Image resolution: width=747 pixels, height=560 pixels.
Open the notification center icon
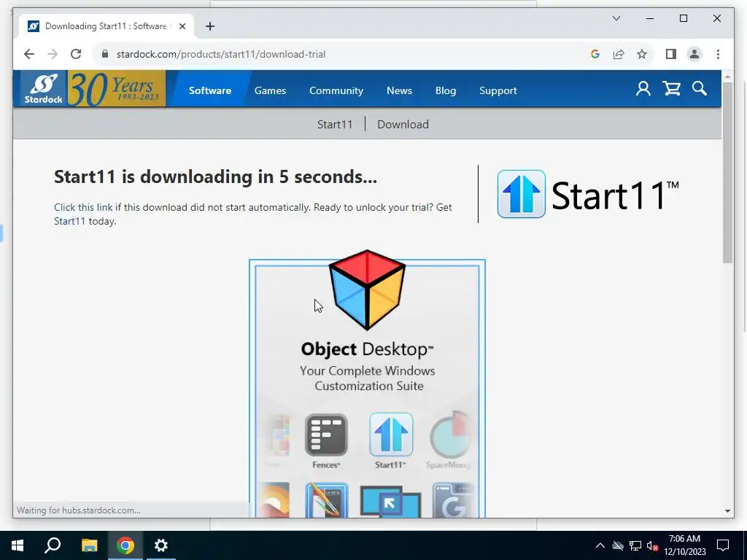[x=723, y=545]
